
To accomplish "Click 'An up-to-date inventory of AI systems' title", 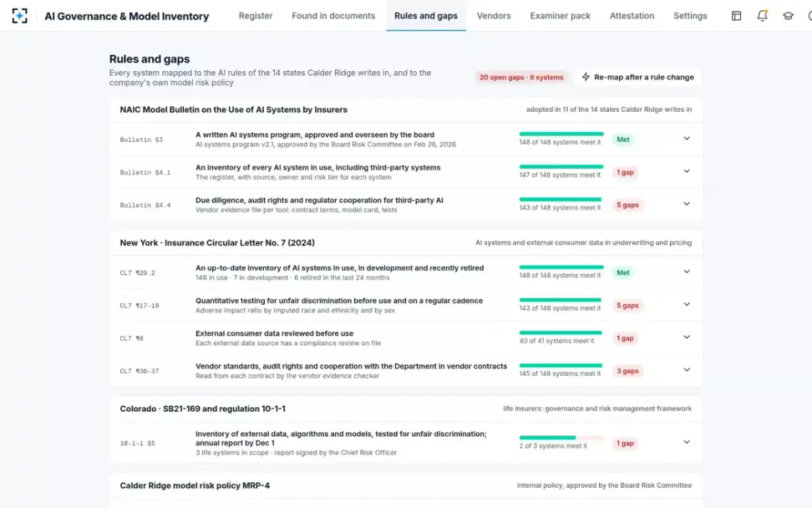I will [340, 268].
